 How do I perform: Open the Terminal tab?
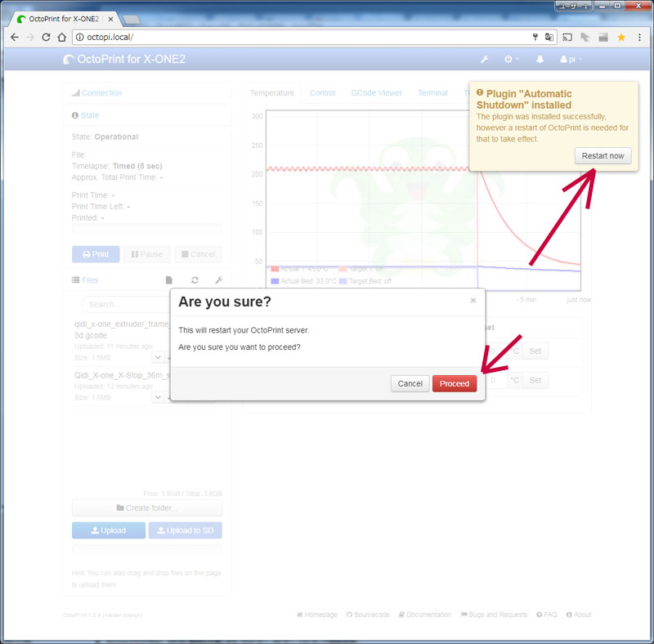(x=433, y=92)
